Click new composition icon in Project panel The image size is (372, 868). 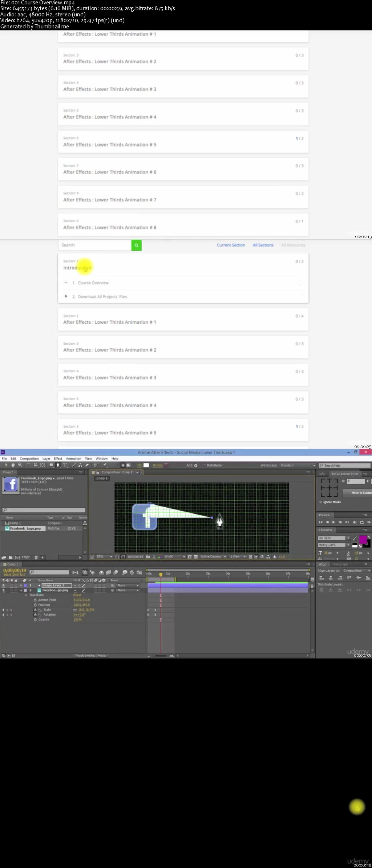tap(17, 557)
